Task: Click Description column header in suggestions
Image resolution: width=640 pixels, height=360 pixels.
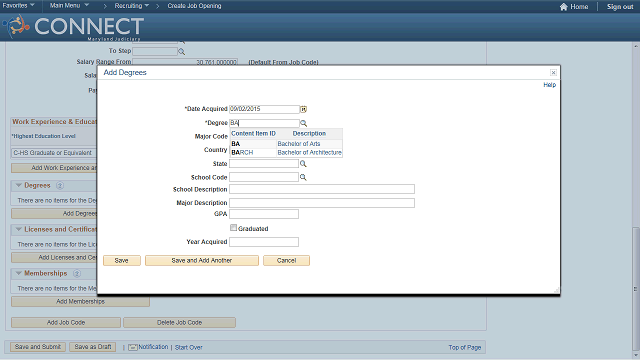Action: click(x=309, y=133)
